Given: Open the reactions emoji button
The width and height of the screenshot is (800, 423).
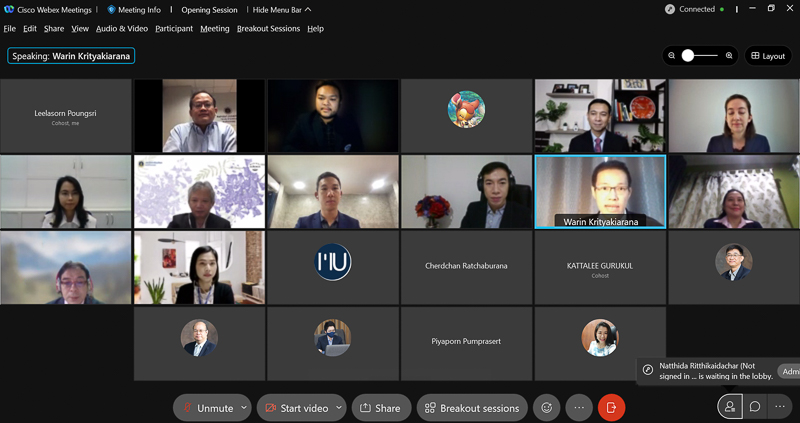Looking at the screenshot, I should 546,407.
